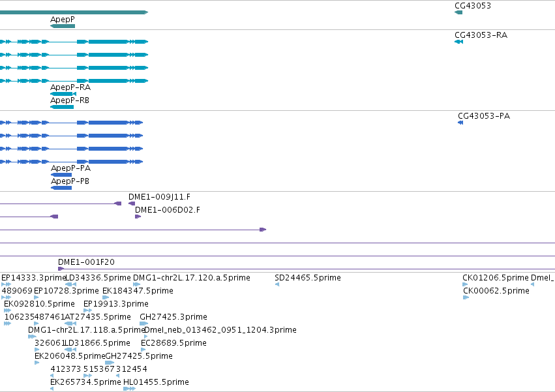
Task: Select the GH27425.5prime label
Action: click(139, 356)
